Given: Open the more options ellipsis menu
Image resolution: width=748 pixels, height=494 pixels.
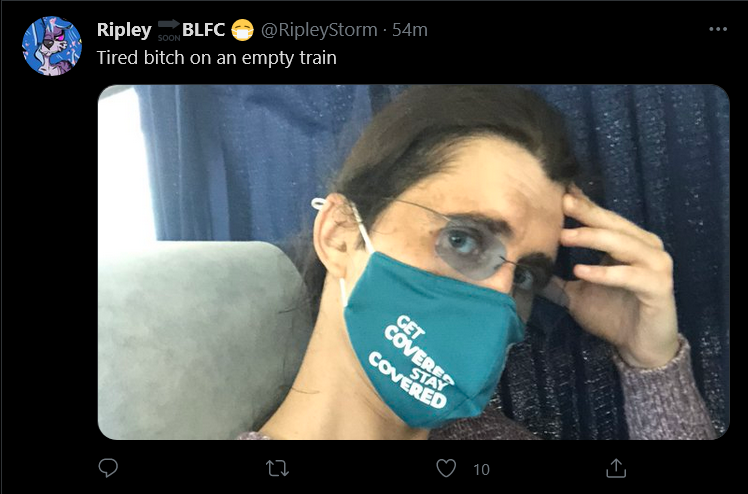Looking at the screenshot, I should coord(717,29).
